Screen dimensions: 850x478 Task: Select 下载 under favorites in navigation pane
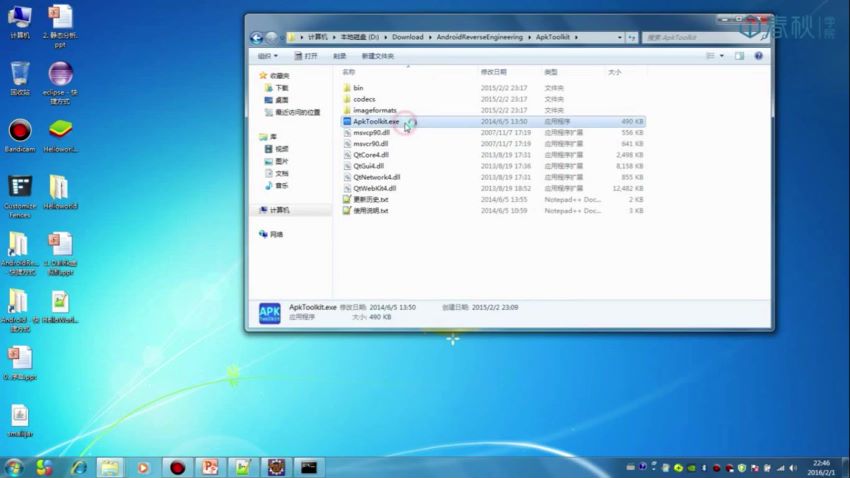tap(282, 88)
